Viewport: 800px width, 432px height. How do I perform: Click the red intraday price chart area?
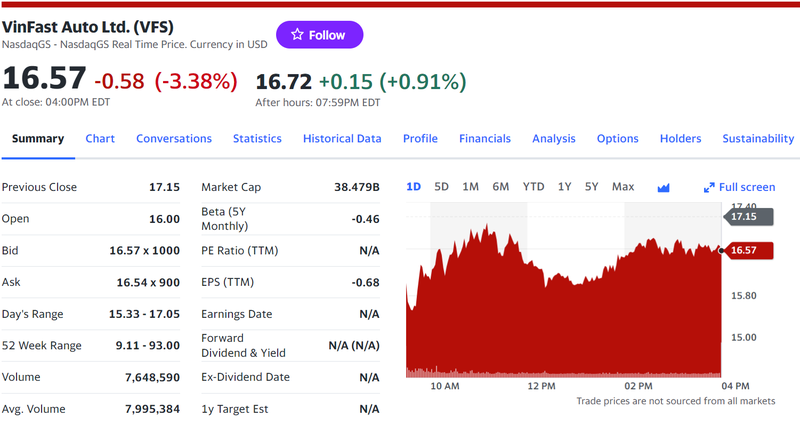(560, 320)
